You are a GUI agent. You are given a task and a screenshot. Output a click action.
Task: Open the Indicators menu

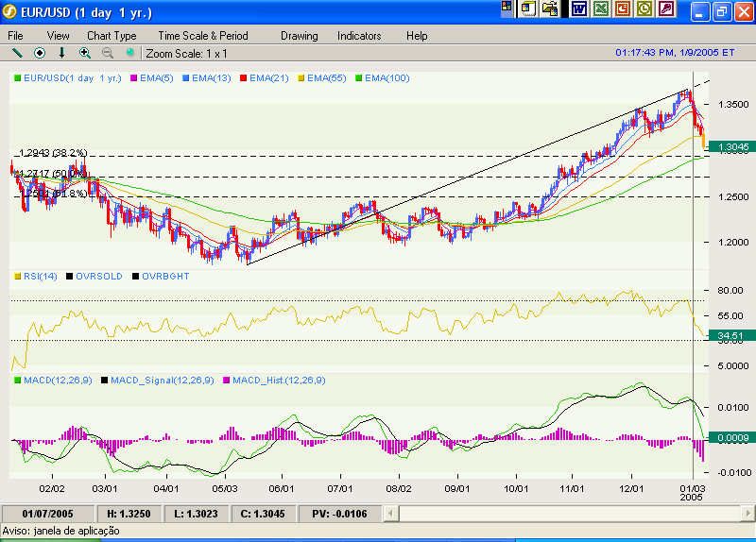click(359, 35)
